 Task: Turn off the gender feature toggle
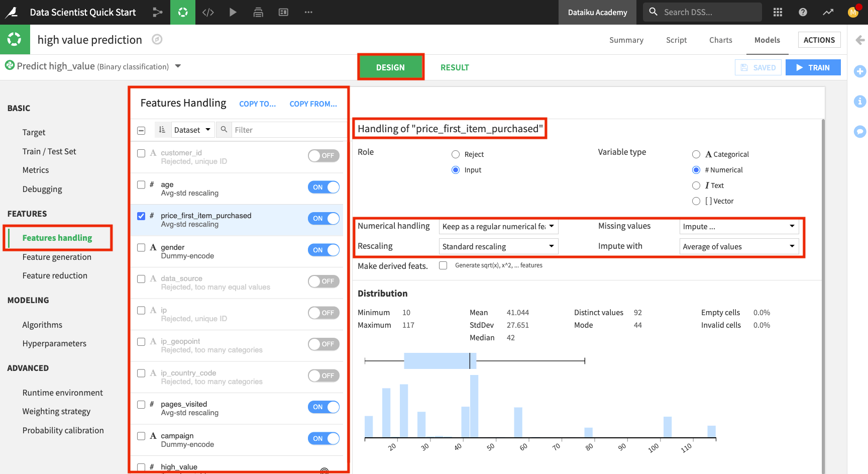(323, 250)
